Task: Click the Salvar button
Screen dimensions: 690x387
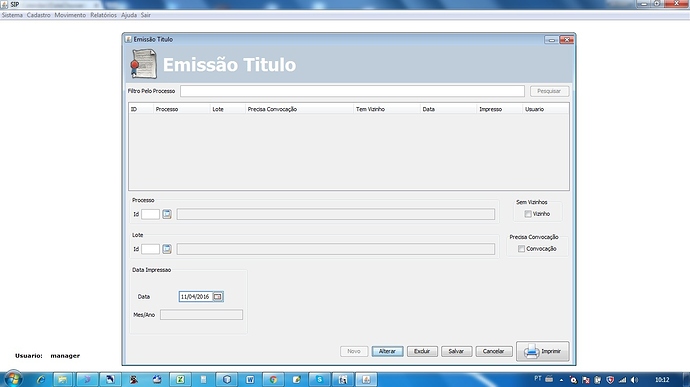Action: coord(456,351)
